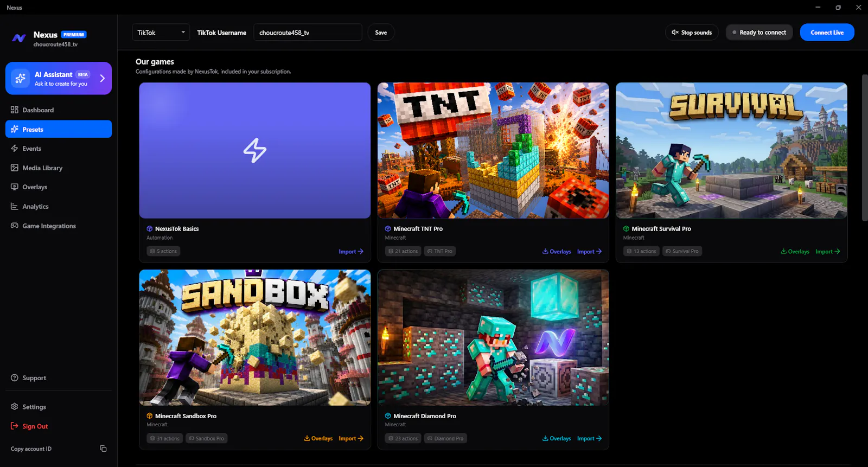Import the NexusTok Basics preset

(351, 251)
